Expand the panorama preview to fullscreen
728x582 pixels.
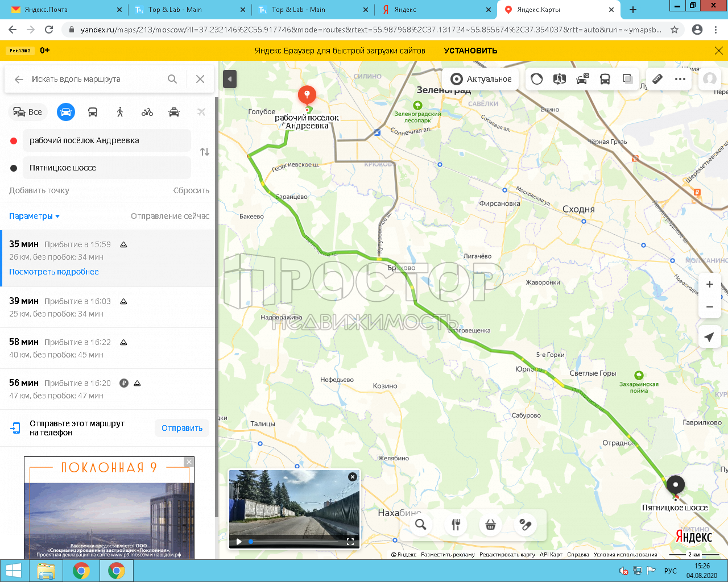(x=350, y=542)
